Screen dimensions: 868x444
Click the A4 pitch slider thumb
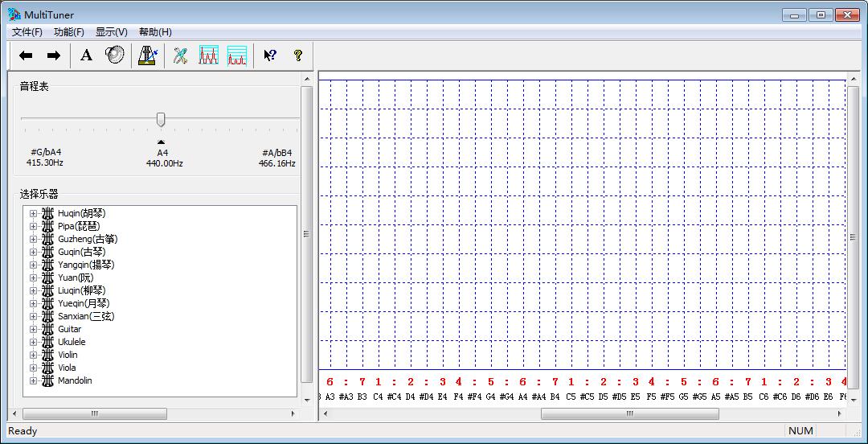point(161,119)
